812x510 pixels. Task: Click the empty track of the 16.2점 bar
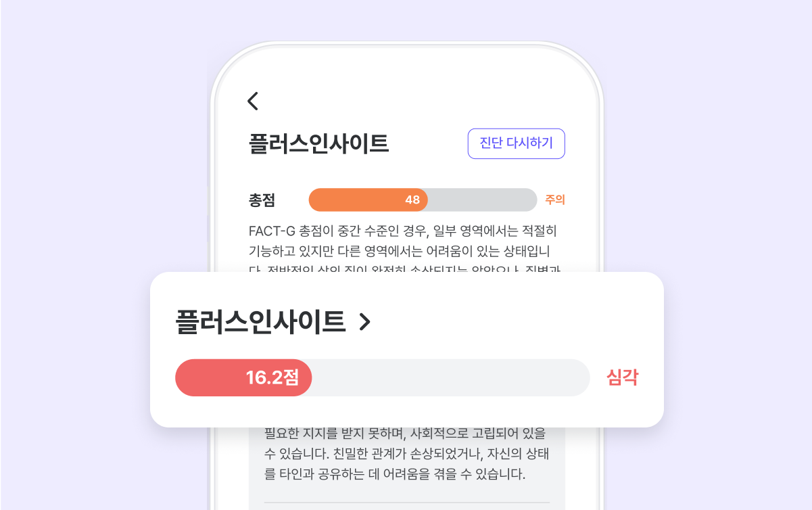(x=450, y=377)
